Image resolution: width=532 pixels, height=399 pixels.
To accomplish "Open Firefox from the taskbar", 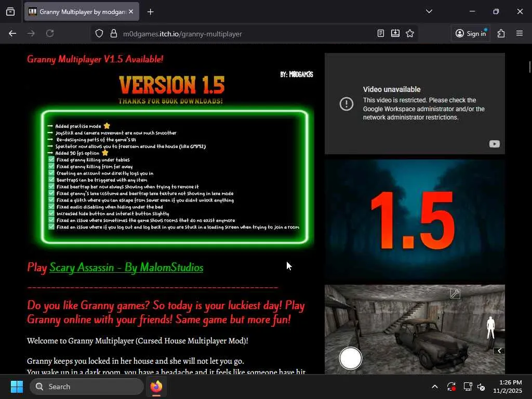I will [156, 387].
